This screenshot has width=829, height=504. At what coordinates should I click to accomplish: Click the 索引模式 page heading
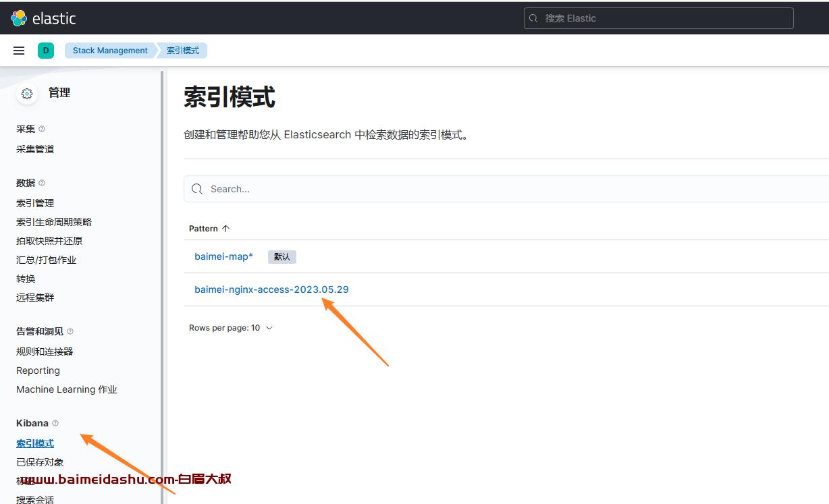230,97
